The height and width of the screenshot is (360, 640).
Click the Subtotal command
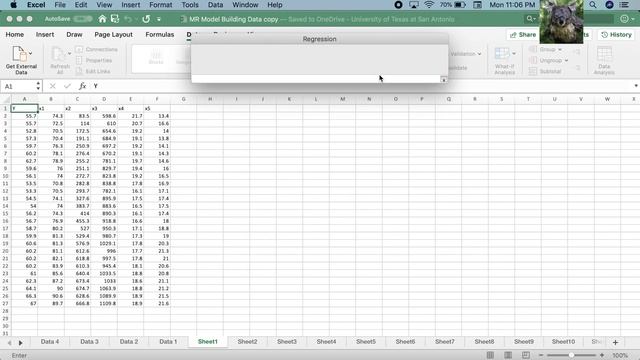545,71
